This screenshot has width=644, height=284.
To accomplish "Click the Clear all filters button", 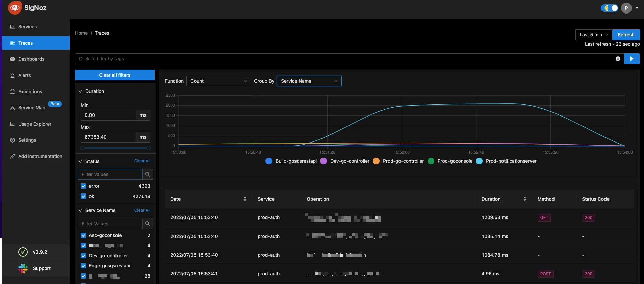I will pos(115,75).
